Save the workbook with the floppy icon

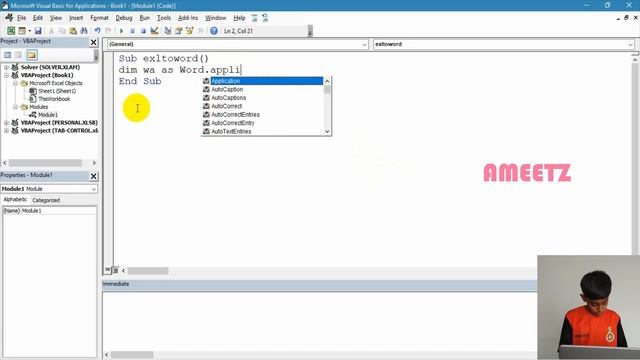tap(38, 31)
